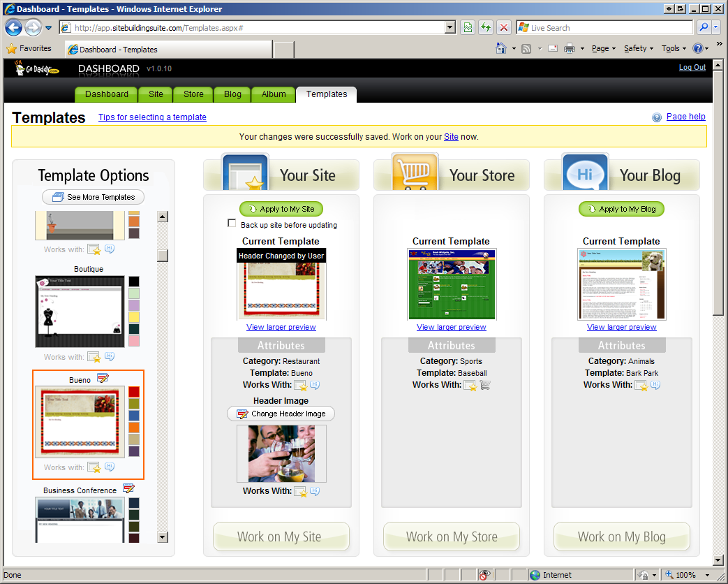
Task: Click the edit header icon next to Bueno
Action: click(x=103, y=378)
